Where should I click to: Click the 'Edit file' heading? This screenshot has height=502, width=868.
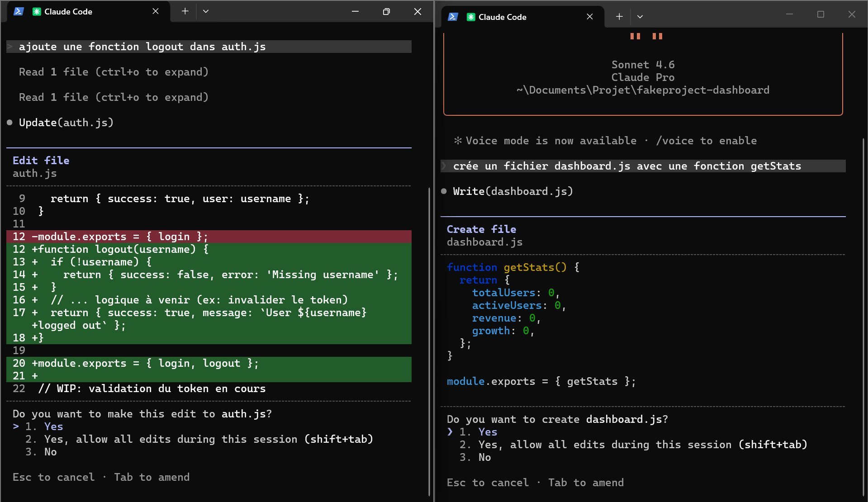coord(41,161)
